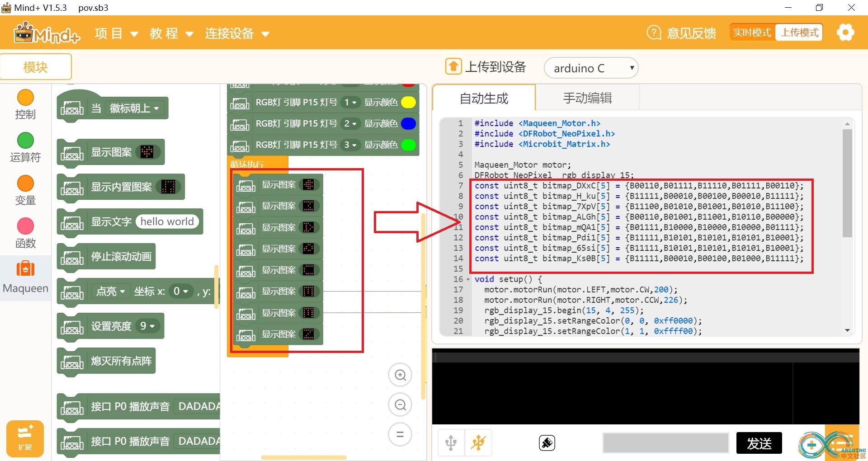Click the 设置亮度 block label

tap(111, 326)
